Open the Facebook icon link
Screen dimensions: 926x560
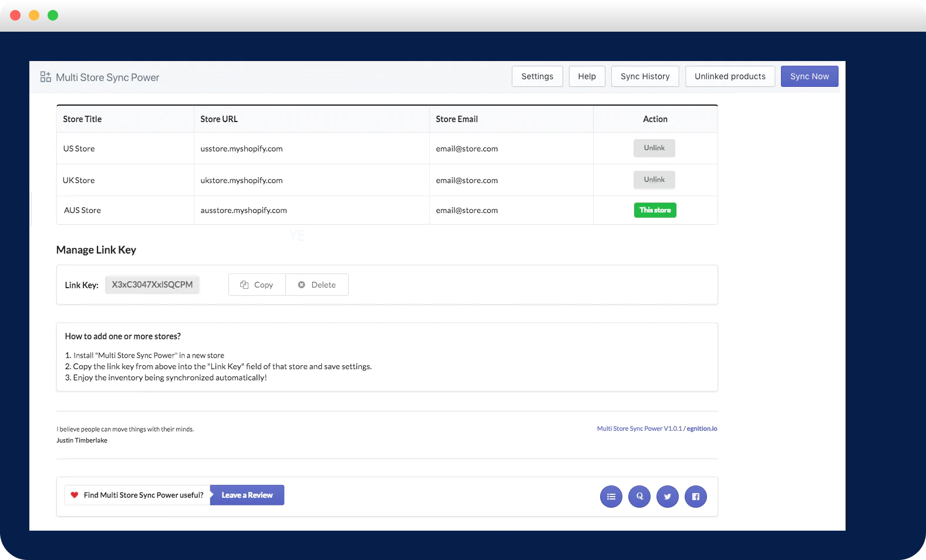coord(696,497)
